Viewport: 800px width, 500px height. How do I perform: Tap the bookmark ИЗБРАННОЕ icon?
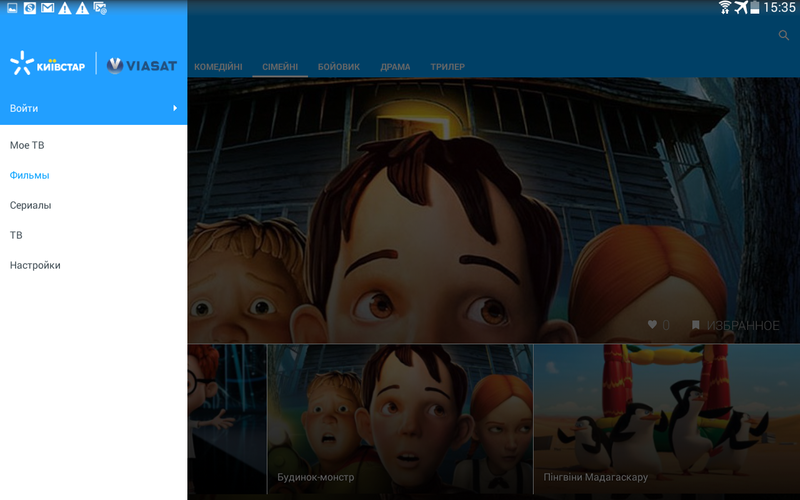click(695, 325)
